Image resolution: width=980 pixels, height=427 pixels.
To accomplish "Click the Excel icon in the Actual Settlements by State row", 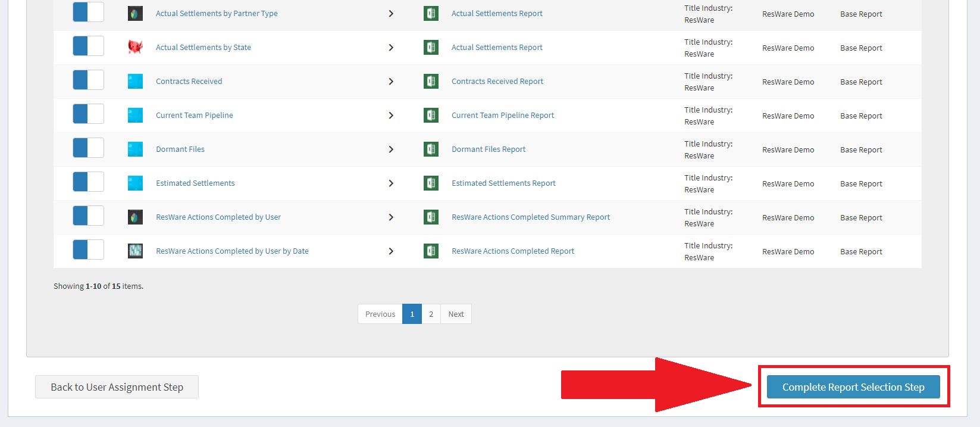I will pyautogui.click(x=431, y=47).
